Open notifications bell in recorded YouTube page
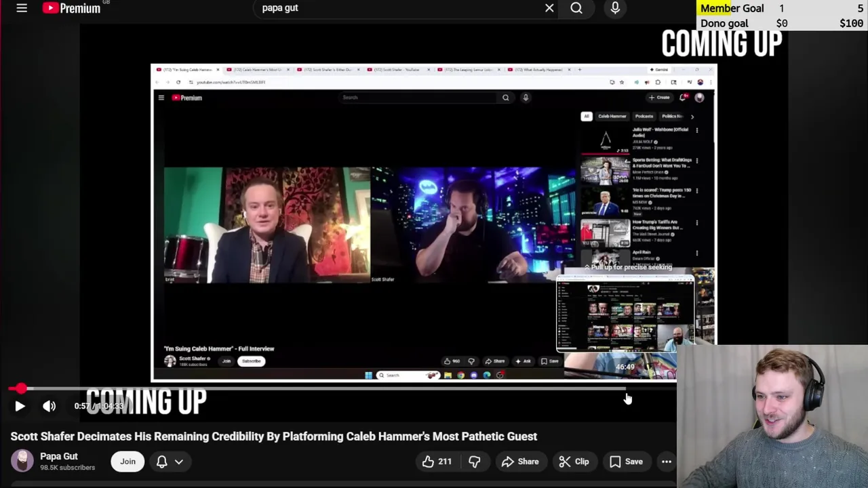 pos(684,98)
